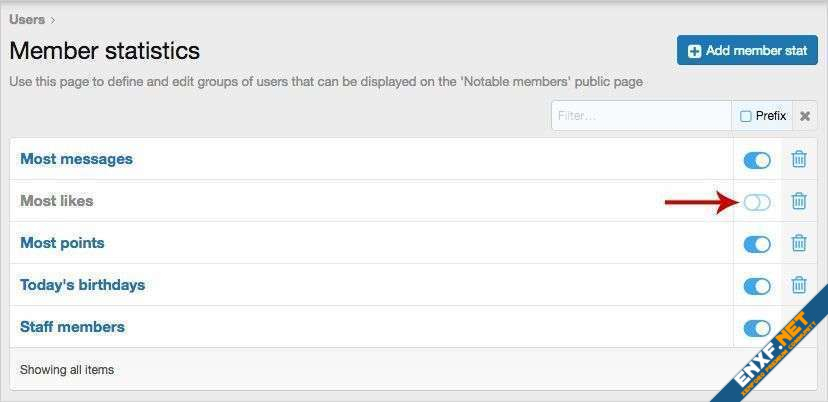Turn off Most points toggle

[x=757, y=244]
